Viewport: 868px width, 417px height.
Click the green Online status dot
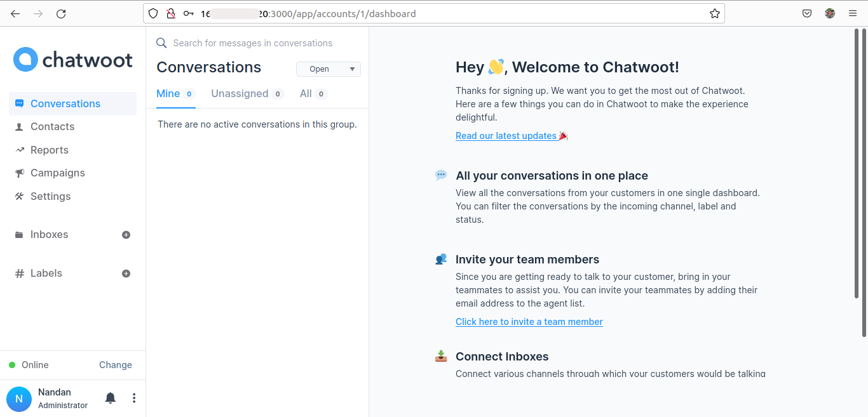point(12,365)
